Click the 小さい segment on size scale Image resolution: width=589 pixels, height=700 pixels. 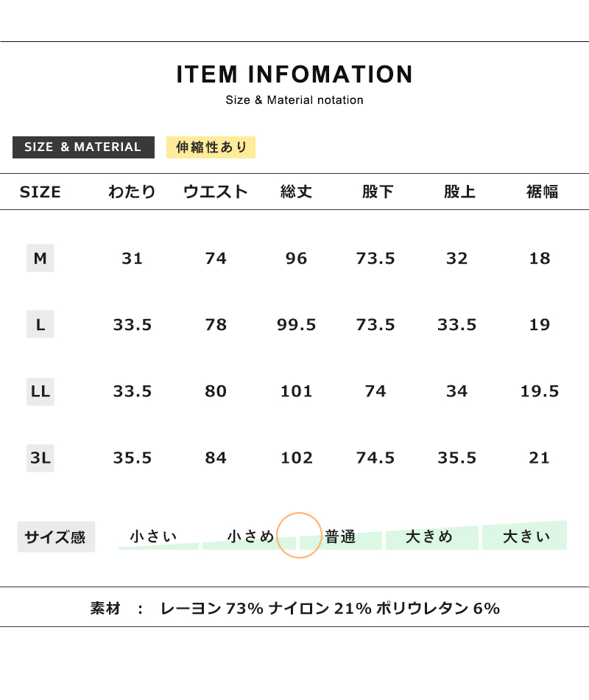click(155, 537)
